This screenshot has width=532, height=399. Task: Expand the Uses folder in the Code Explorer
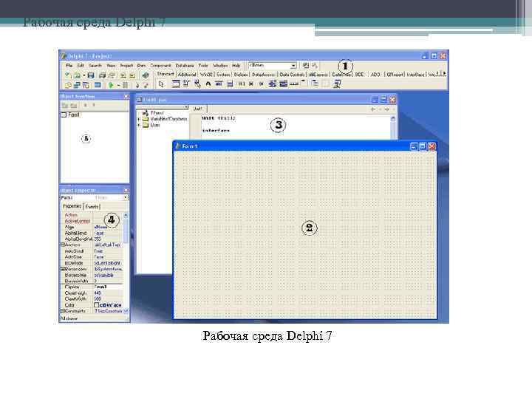click(138, 125)
